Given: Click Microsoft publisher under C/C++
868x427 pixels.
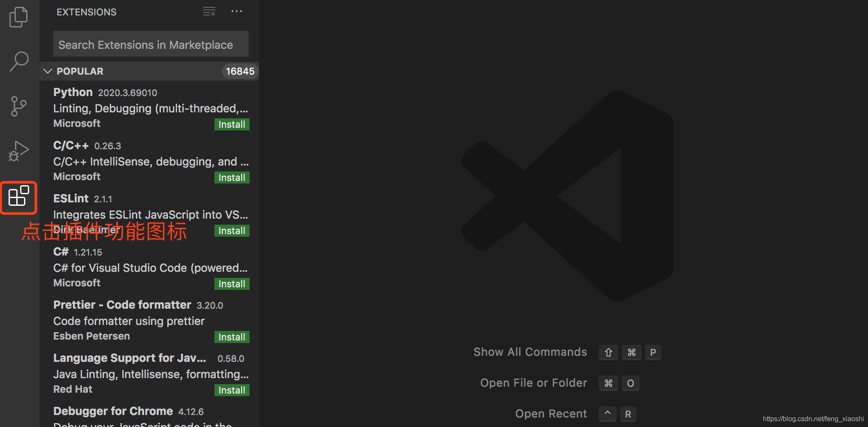Looking at the screenshot, I should click(77, 177).
